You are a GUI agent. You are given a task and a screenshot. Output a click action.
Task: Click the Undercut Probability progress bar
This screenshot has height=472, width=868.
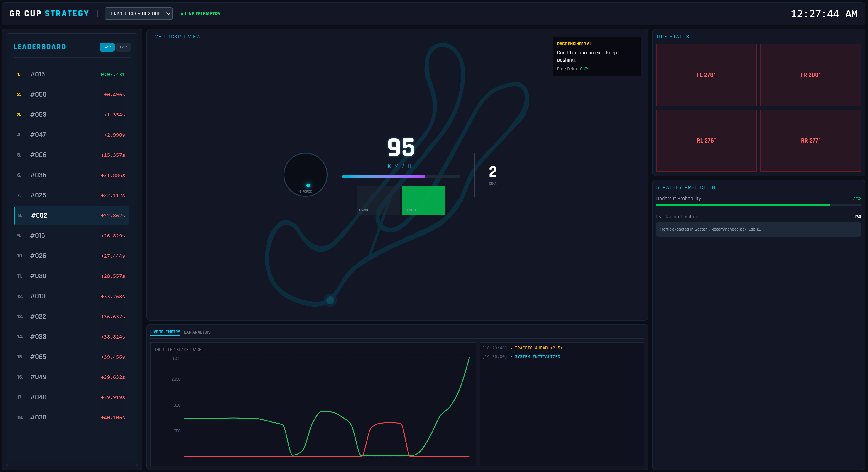(x=758, y=205)
